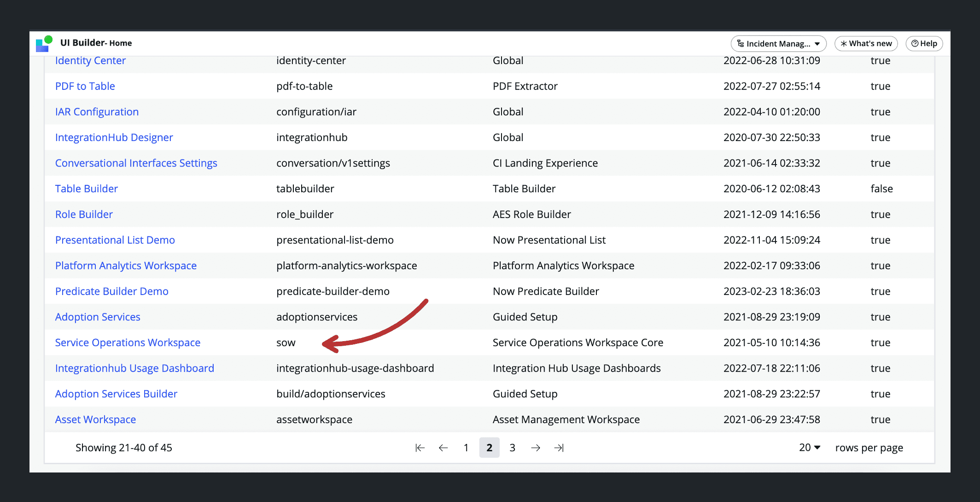Viewport: 980px width, 502px height.
Task: Click the UI Builder logo icon
Action: [x=44, y=44]
